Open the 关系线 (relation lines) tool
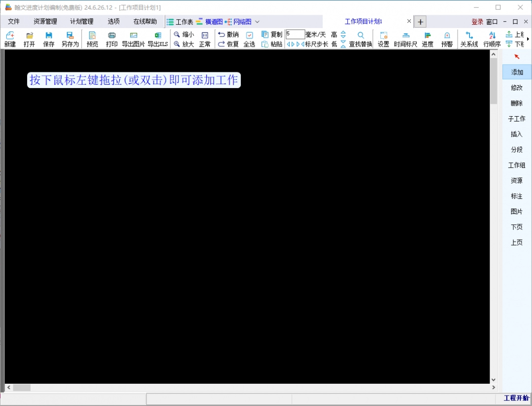 [468, 38]
